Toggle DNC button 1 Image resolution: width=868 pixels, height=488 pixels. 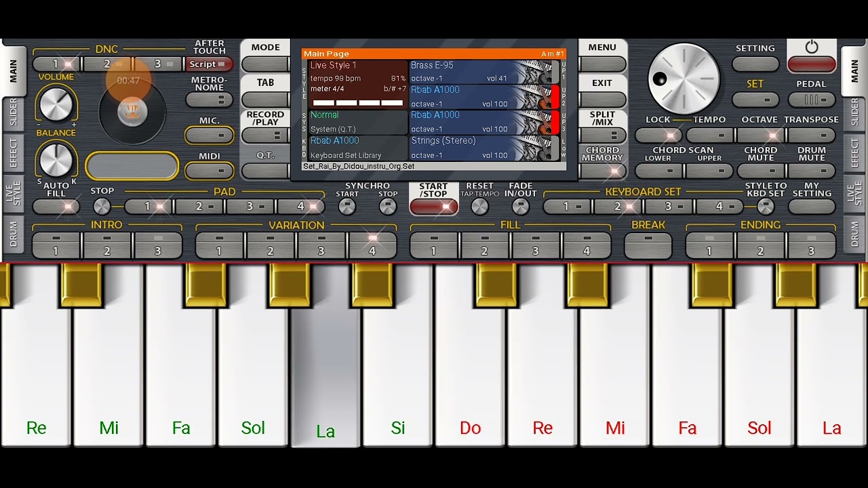[57, 64]
